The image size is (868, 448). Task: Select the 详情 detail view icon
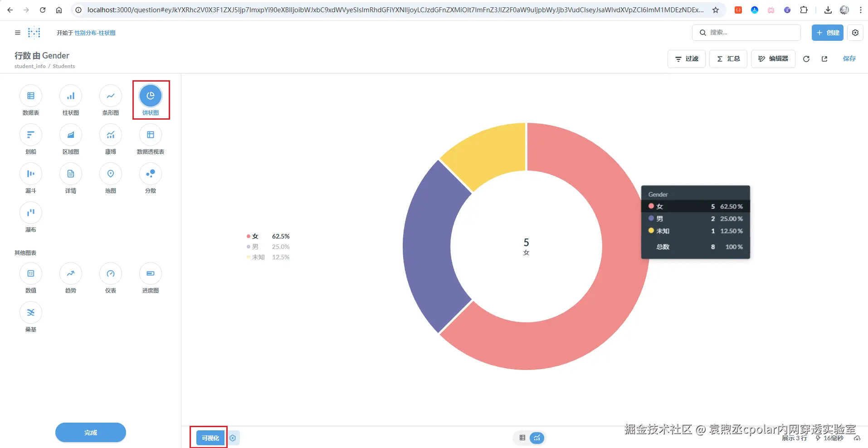(71, 174)
